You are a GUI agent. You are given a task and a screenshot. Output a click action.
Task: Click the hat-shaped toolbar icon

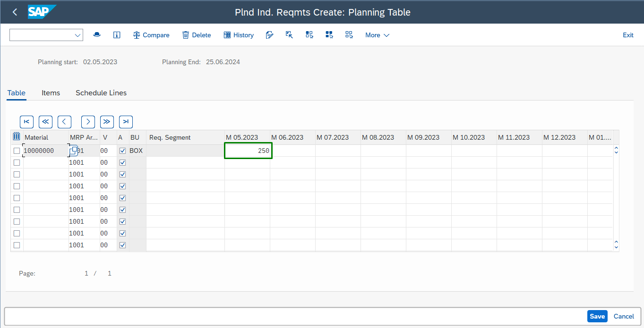coord(97,35)
